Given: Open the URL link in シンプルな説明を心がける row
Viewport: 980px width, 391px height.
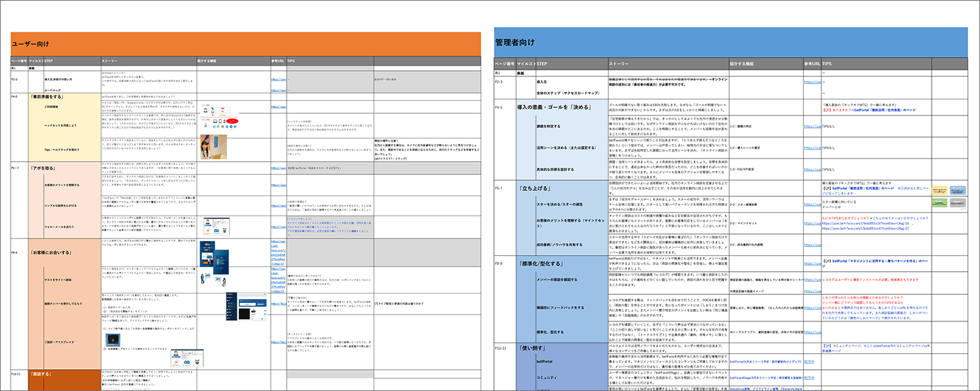Looking at the screenshot, I should (277, 205).
